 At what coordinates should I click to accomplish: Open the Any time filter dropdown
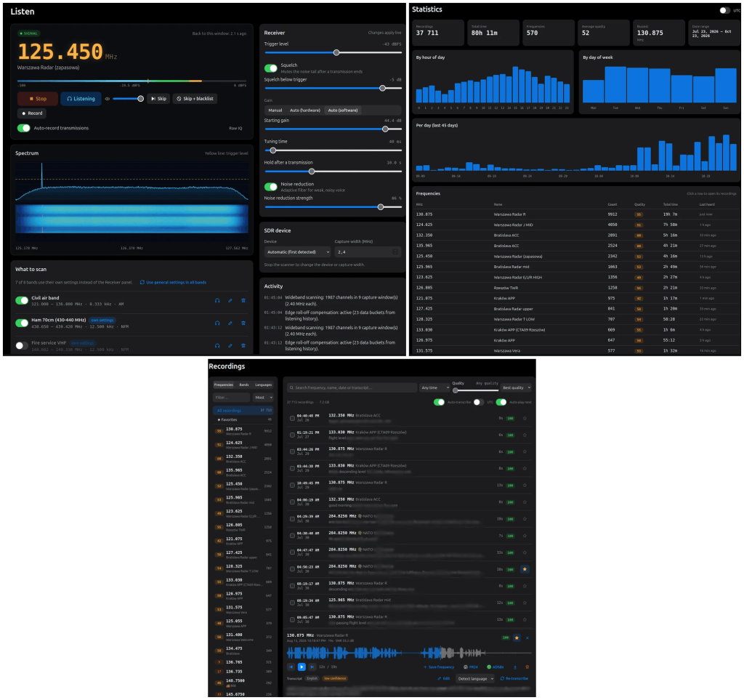coord(434,387)
